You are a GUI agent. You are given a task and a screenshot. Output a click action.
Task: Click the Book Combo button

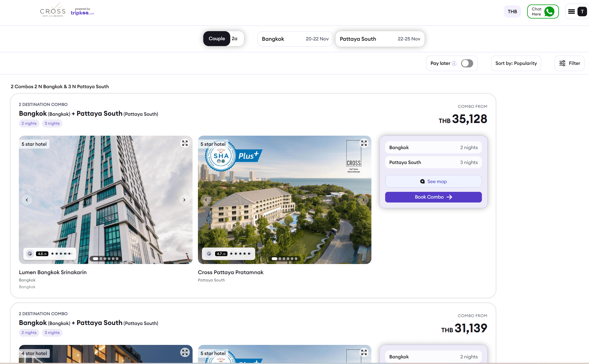click(433, 197)
